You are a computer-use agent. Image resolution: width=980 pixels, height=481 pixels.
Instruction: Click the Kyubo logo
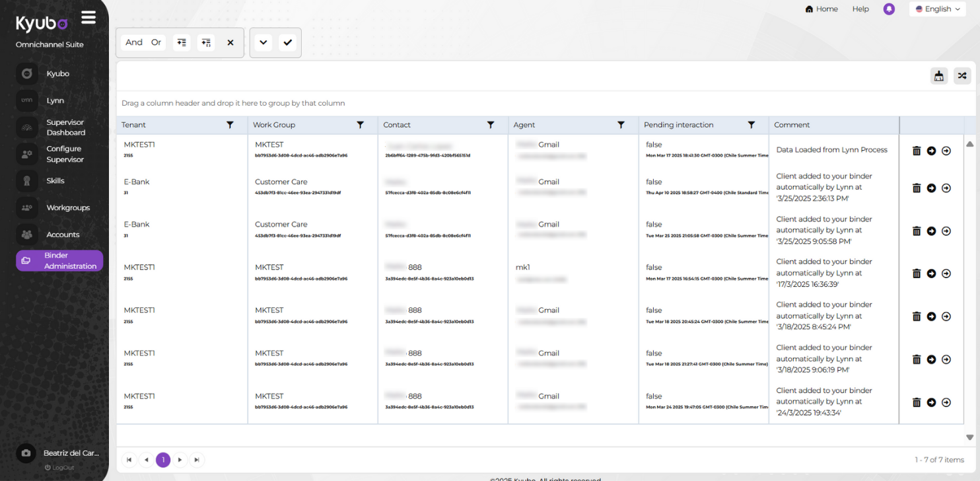click(x=42, y=23)
